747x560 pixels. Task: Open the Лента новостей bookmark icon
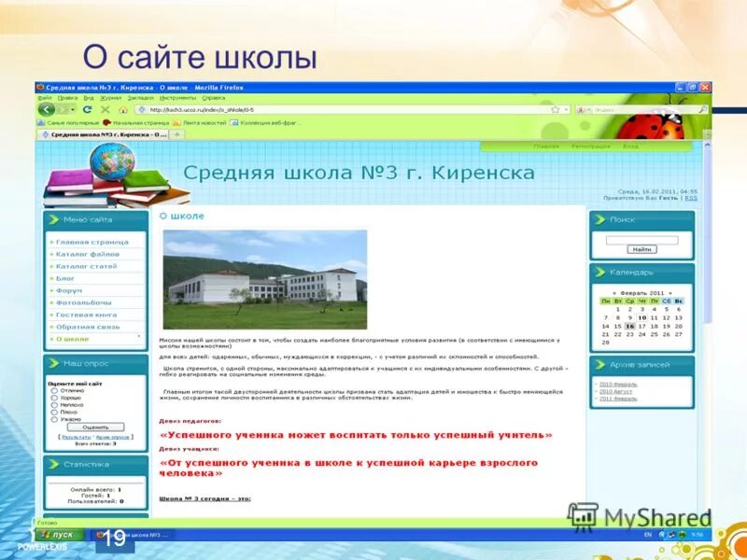(x=176, y=123)
